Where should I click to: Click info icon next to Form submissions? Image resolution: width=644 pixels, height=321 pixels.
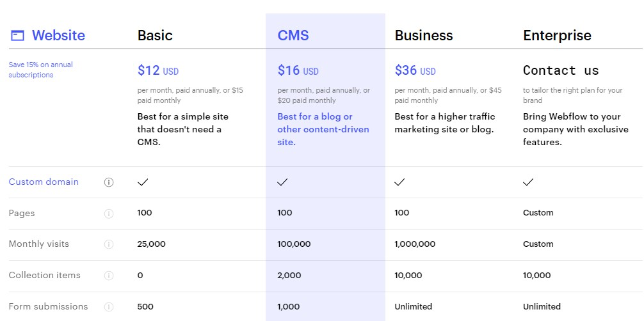point(109,307)
